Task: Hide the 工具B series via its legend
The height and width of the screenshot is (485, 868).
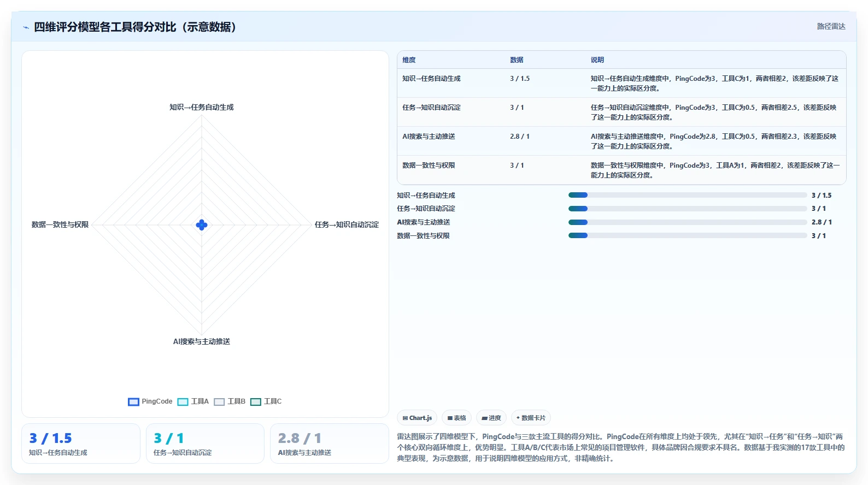Action: pos(230,401)
